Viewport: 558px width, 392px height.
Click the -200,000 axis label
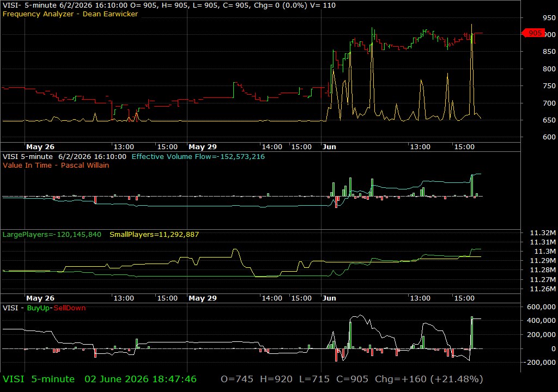coord(540,363)
